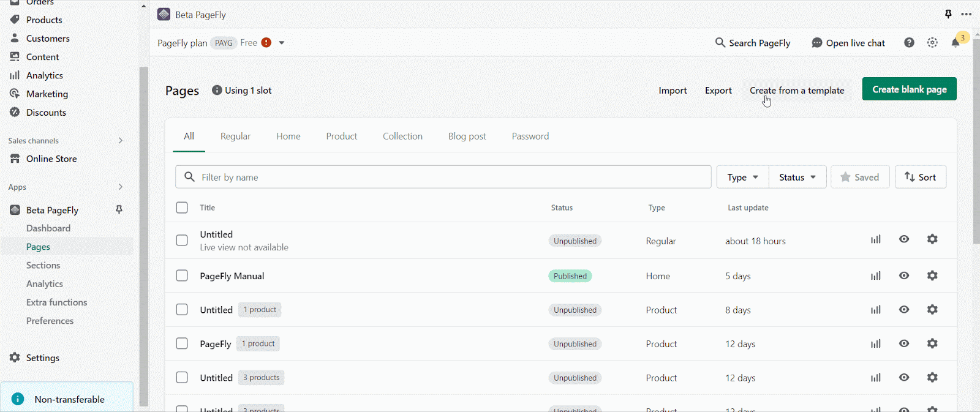Check the Untitled 3 products row
Screen dimensions: 980x412
pyautogui.click(x=182, y=378)
